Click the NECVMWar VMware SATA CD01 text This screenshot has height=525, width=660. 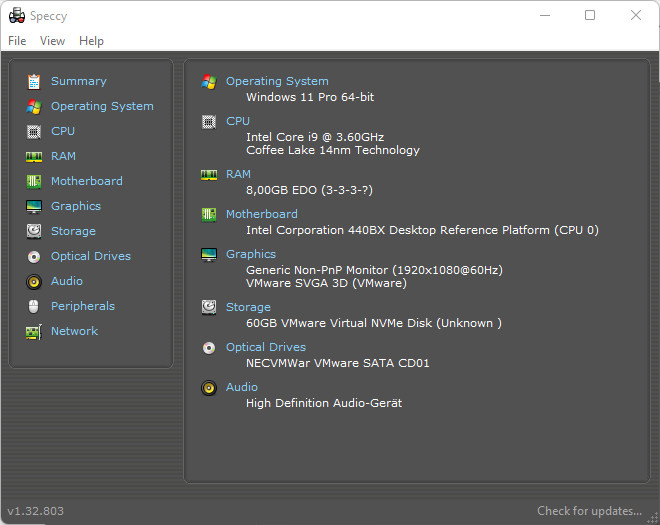tap(338, 363)
